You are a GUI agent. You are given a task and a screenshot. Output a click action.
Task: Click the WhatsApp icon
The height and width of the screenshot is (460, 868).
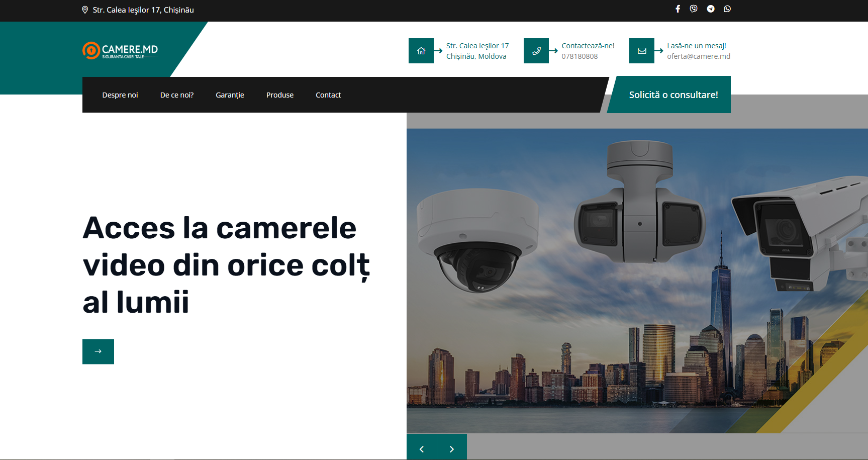[727, 9]
